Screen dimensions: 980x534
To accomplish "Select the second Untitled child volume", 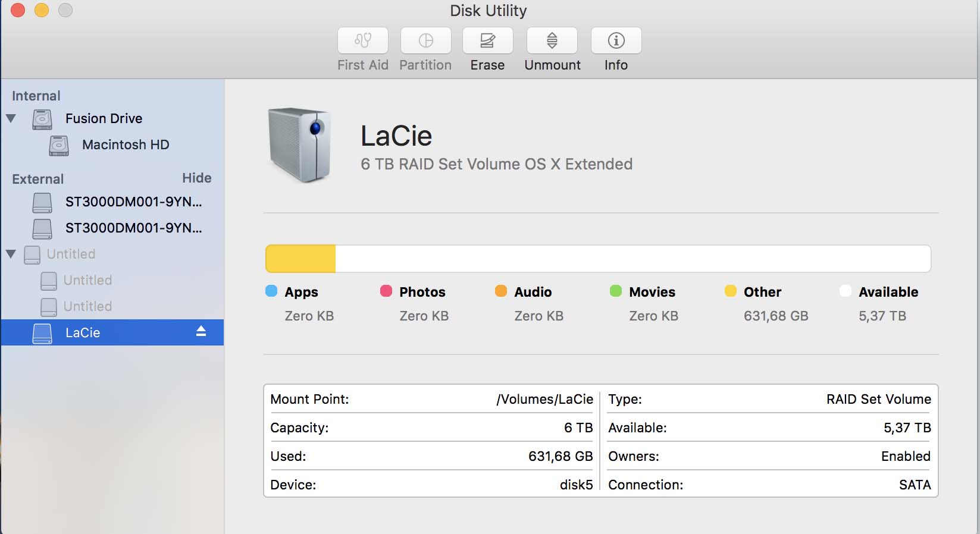I will point(112,306).
